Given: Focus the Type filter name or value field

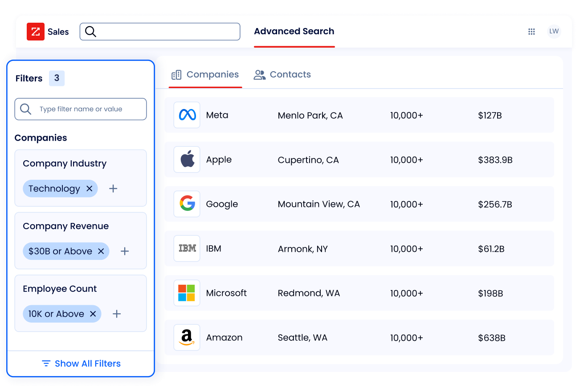Looking at the screenshot, I should 81,109.
